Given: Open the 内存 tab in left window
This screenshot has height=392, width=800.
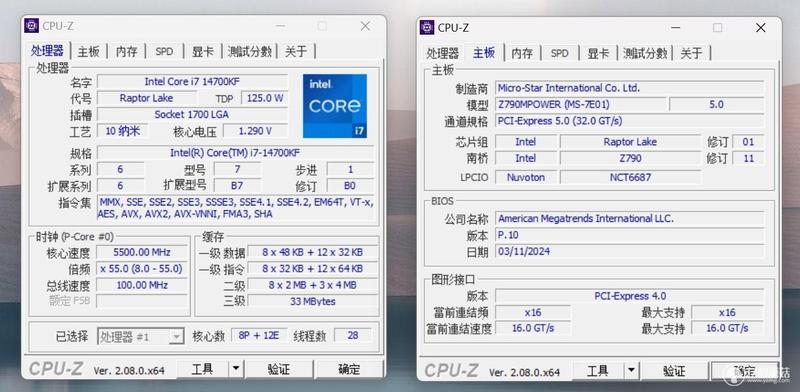Looking at the screenshot, I should (x=127, y=52).
